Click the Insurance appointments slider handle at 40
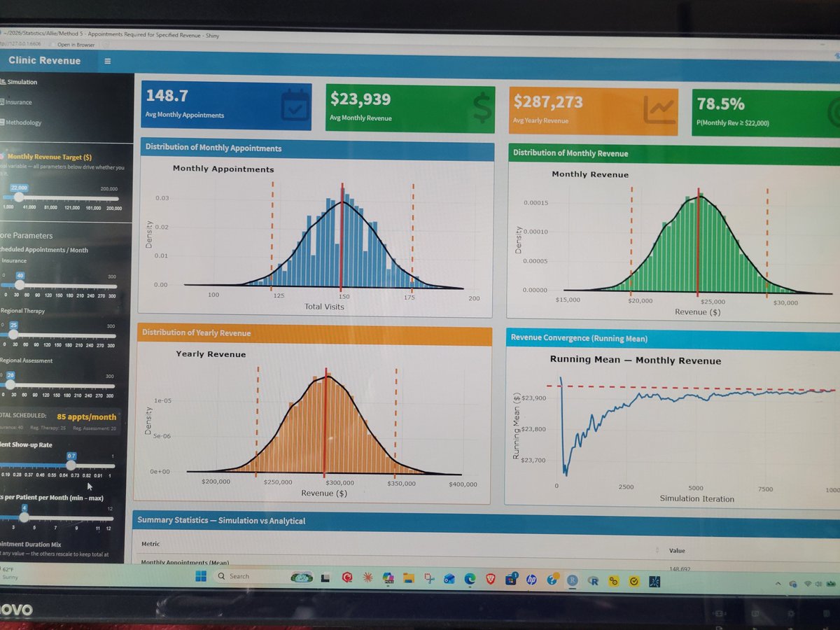Screen dimensions: 840x630 [20, 286]
